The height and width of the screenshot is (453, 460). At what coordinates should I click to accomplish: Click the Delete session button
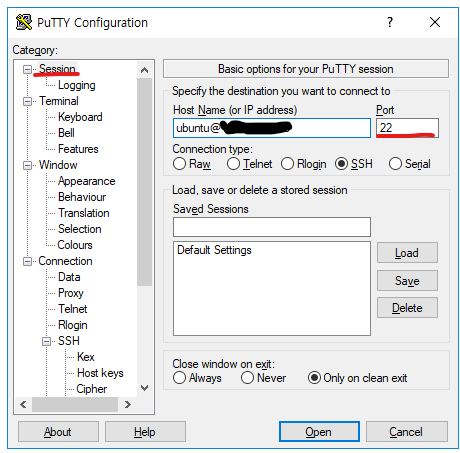coord(407,308)
